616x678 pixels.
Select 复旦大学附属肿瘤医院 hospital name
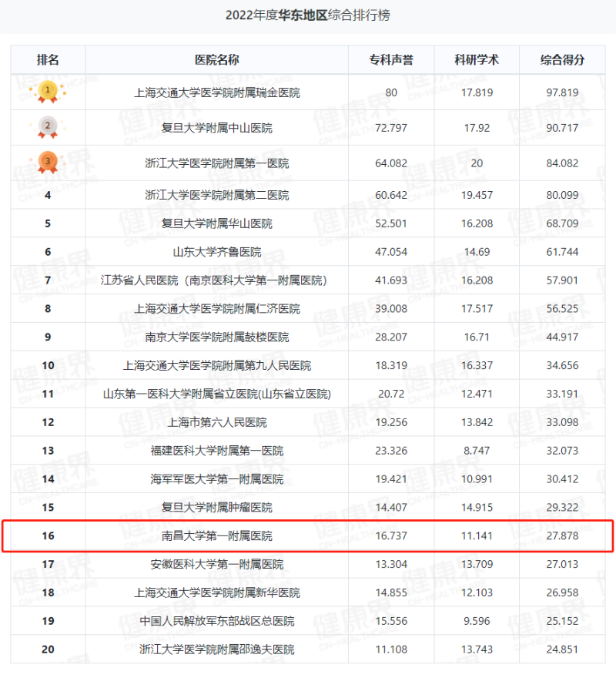[x=216, y=507]
